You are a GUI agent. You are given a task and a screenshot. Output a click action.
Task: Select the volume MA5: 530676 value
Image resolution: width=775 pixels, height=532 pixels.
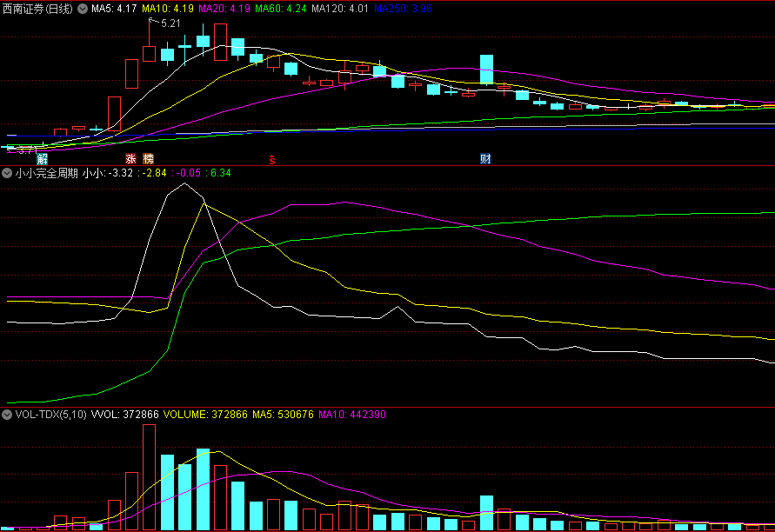[283, 415]
